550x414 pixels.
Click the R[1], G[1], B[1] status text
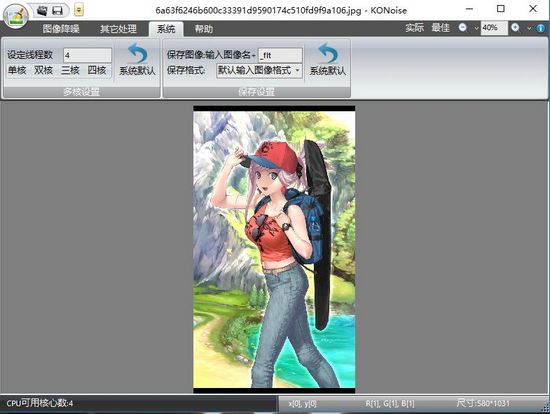click(390, 403)
